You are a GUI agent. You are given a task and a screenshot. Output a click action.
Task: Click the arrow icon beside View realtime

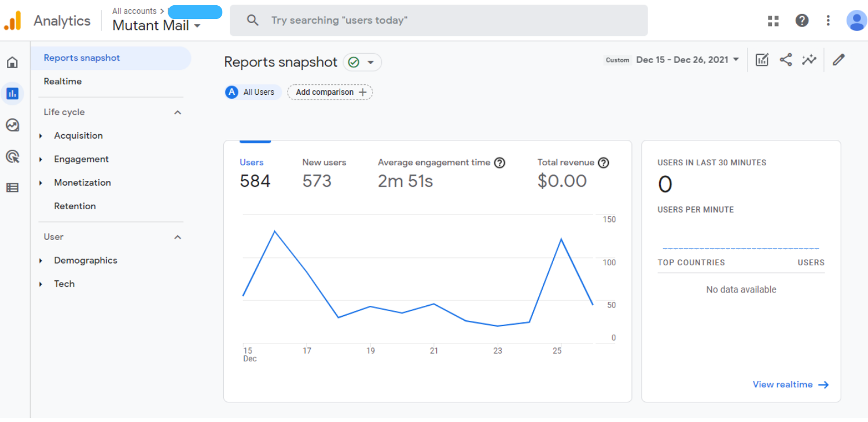823,384
